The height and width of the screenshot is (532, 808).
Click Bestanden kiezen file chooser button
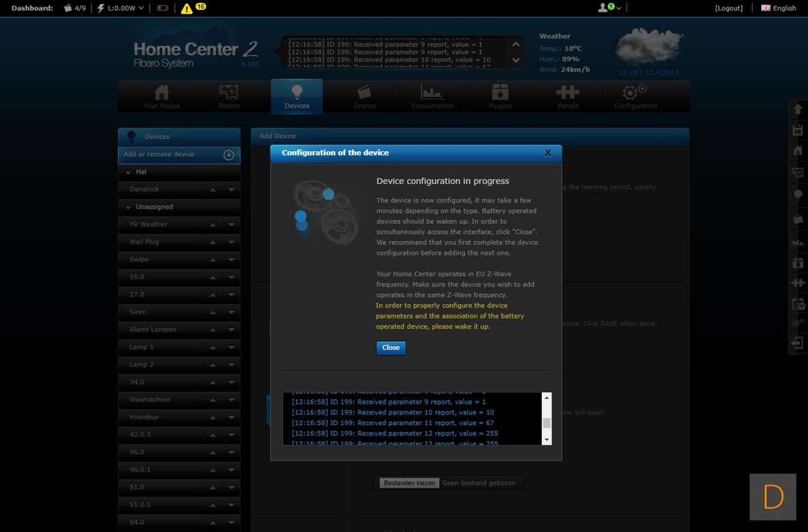tap(410, 483)
